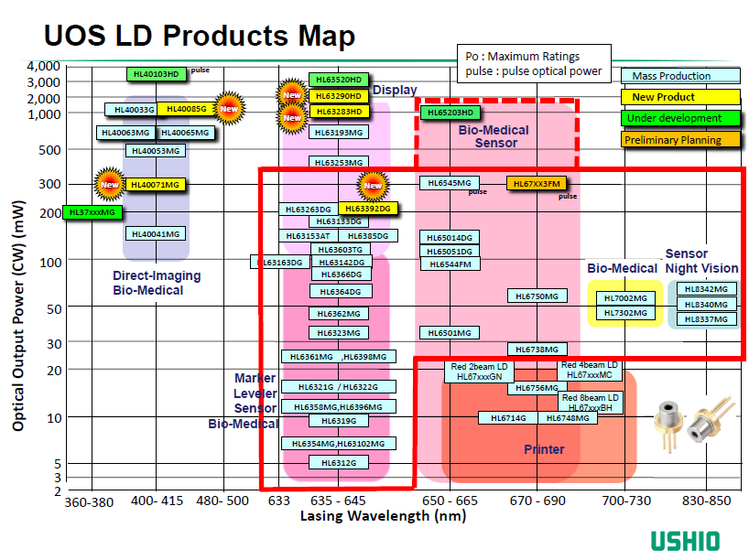Pick the HL6501MG product box
The image size is (749, 560).
tap(450, 333)
